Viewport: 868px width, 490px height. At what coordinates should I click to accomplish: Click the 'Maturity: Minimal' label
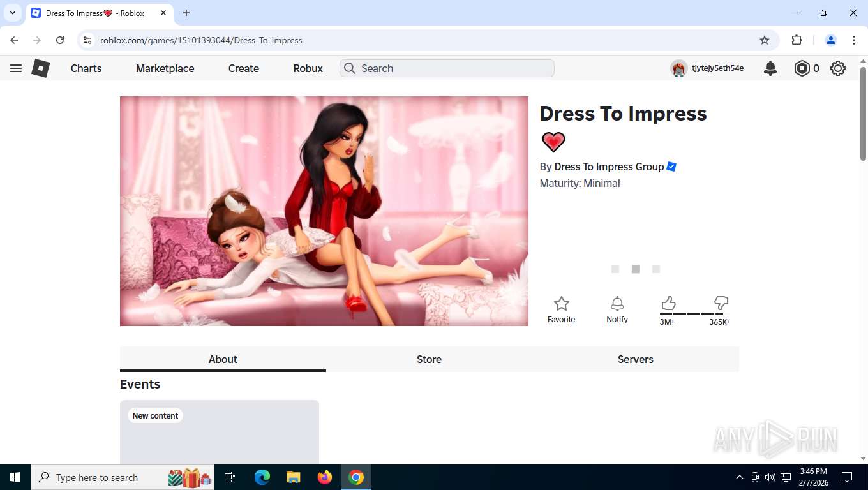point(580,183)
